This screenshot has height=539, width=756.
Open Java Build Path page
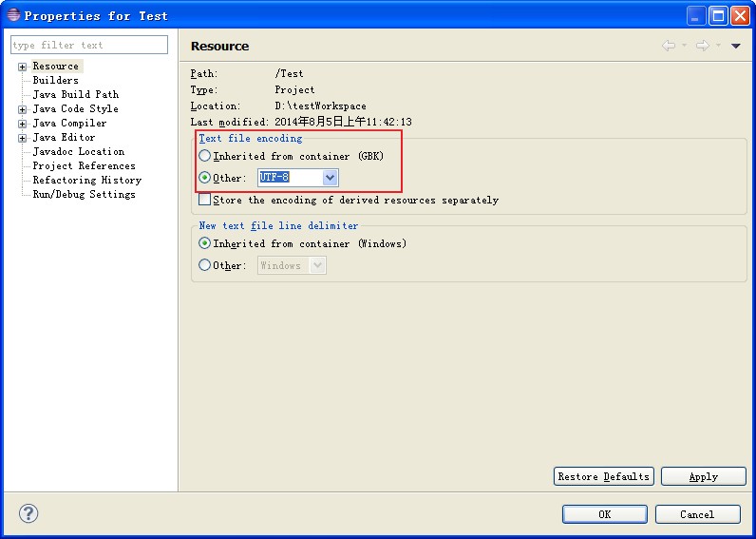tap(76, 94)
